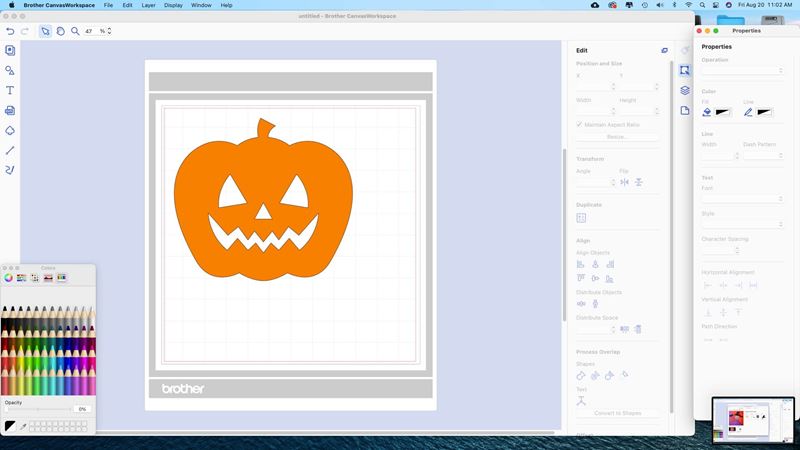Toggle Maintain Aspect Ratio checkbox
800x450 pixels.
(580, 124)
